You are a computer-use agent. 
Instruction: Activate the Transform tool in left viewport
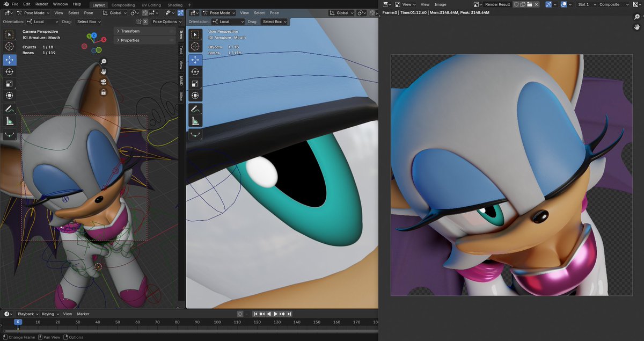pyautogui.click(x=10, y=96)
